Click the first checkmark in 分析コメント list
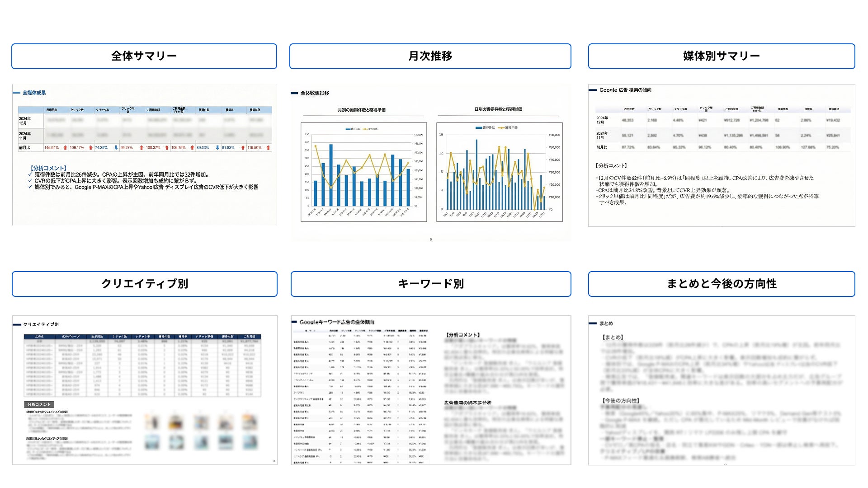The height and width of the screenshot is (488, 868). (30, 174)
